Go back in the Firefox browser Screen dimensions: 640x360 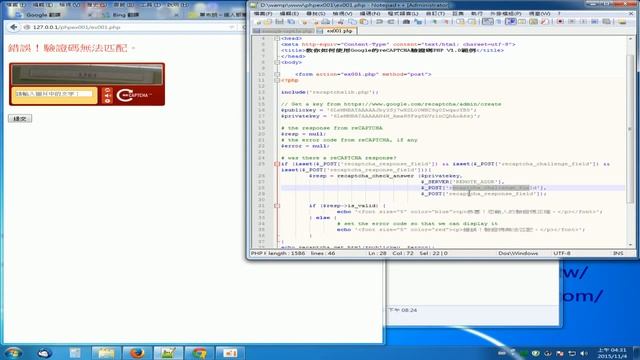(13, 27)
